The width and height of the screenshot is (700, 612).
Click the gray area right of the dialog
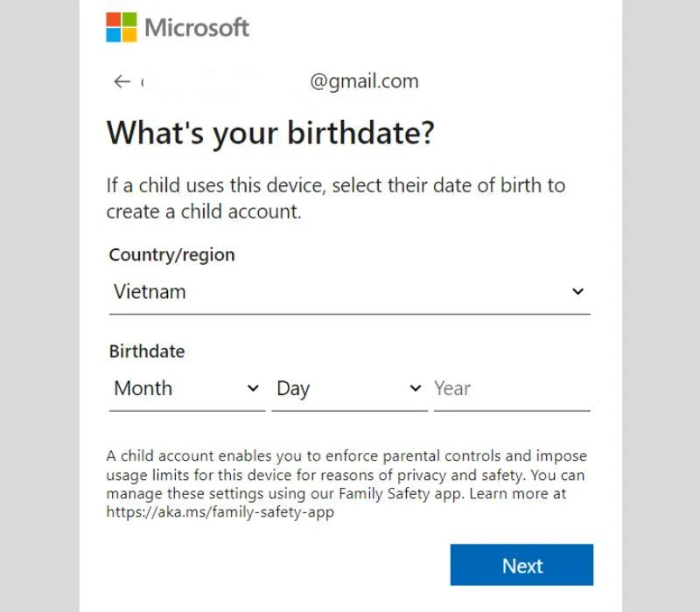661,306
